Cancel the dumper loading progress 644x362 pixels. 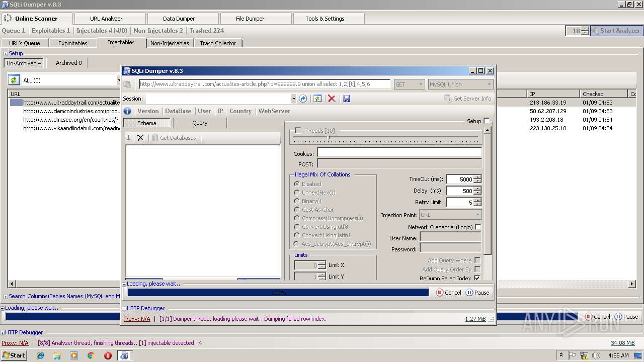pos(449,293)
